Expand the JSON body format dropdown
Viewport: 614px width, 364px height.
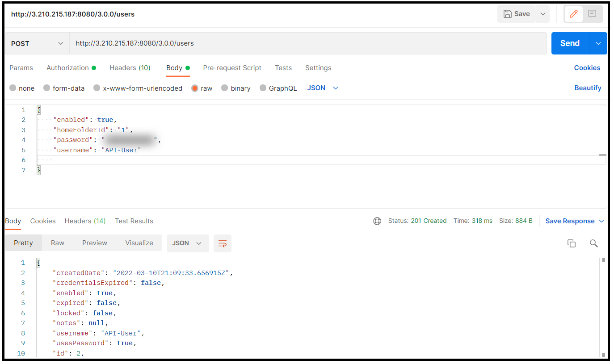(x=323, y=88)
